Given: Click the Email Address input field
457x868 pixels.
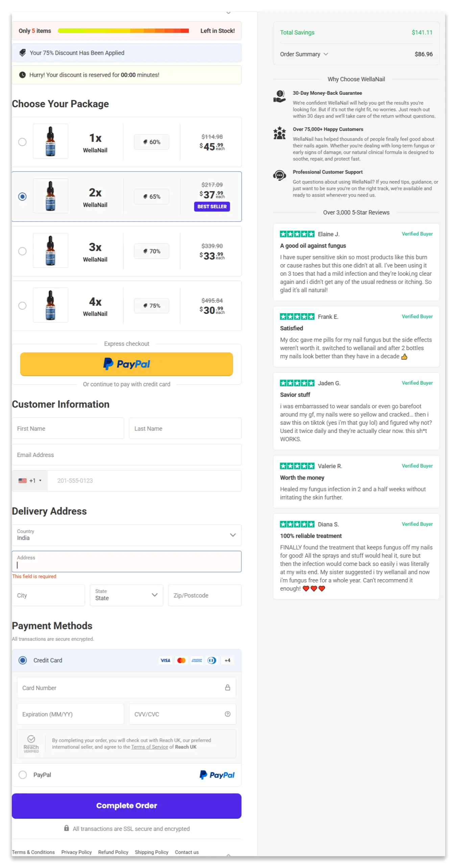Looking at the screenshot, I should [126, 455].
